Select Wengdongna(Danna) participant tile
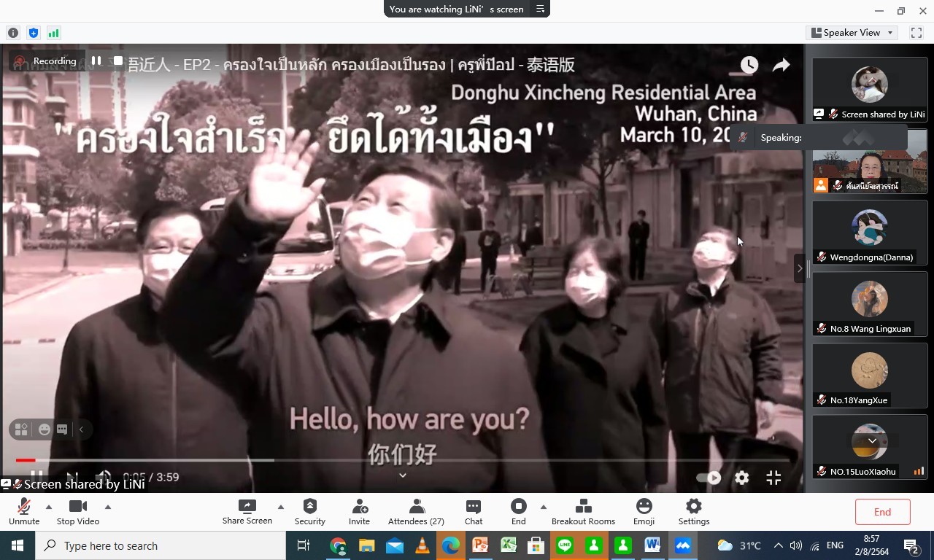 pyautogui.click(x=870, y=233)
